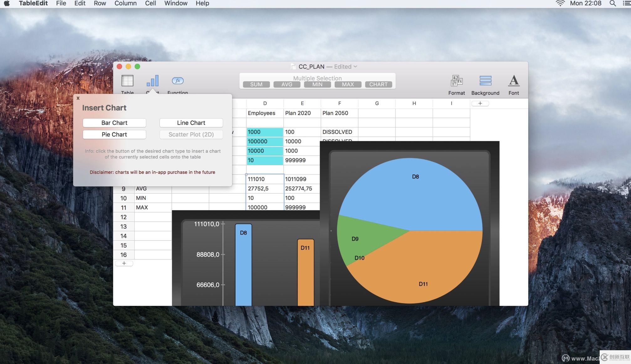Open the Cell menu in menu bar
This screenshot has height=364, width=631.
150,3
